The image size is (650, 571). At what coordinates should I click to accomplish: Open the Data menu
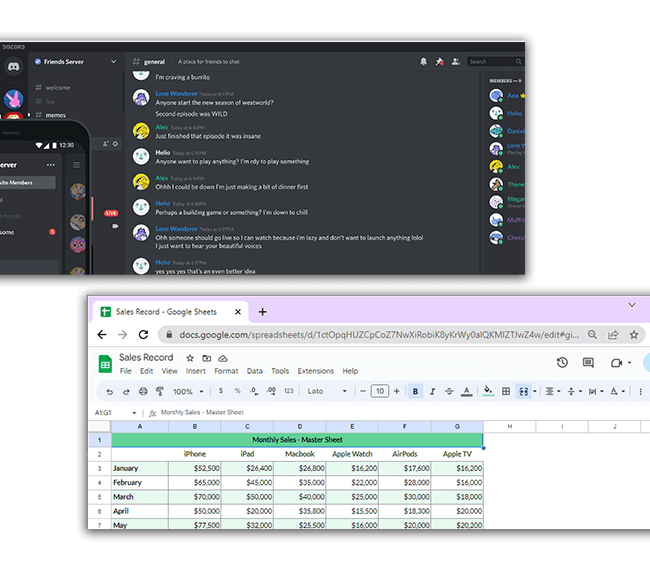click(x=255, y=371)
